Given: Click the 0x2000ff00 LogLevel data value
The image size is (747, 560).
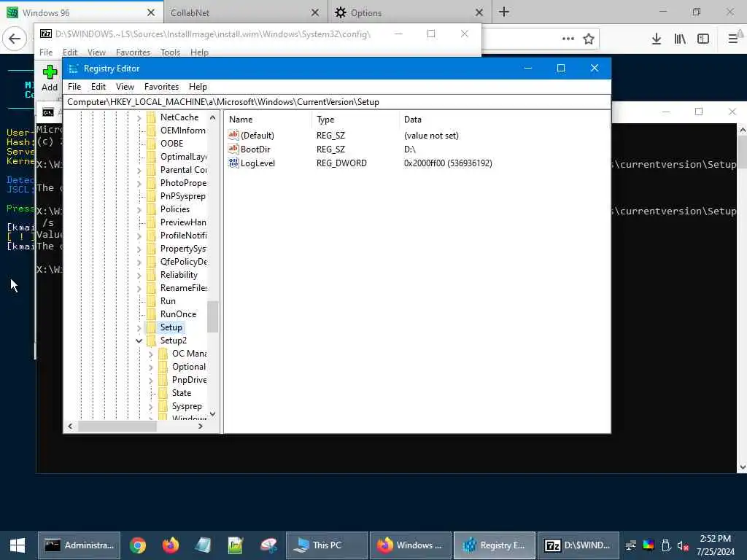Looking at the screenshot, I should click(x=448, y=163).
